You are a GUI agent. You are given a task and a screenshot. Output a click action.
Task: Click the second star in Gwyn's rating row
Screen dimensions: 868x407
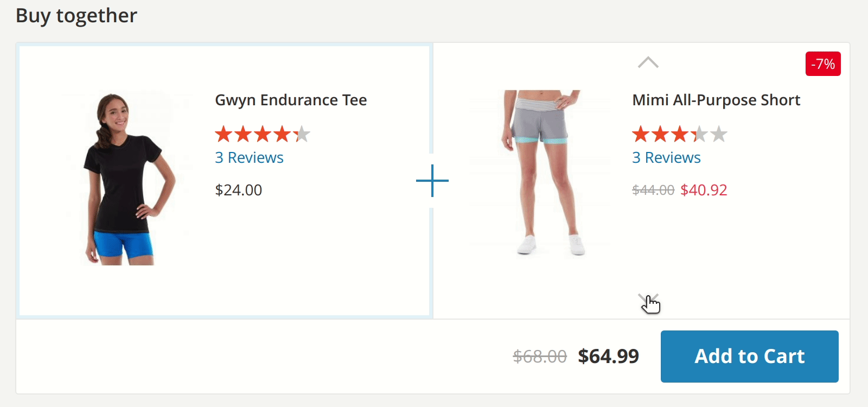pos(244,133)
